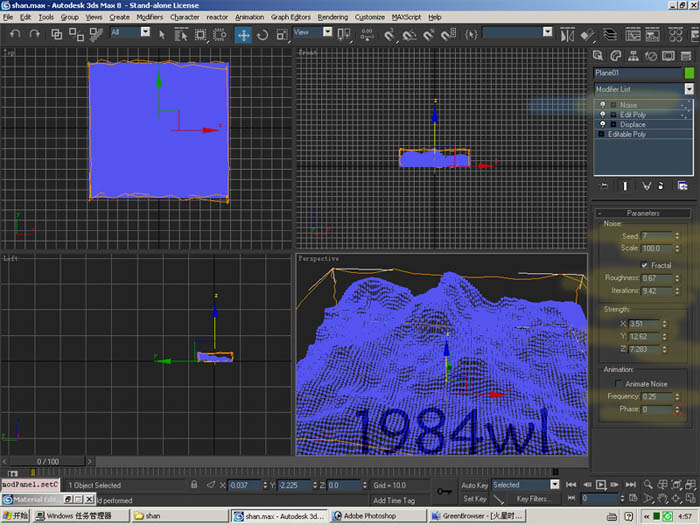
Task: Open the shan folder taskbar button
Action: [181, 516]
